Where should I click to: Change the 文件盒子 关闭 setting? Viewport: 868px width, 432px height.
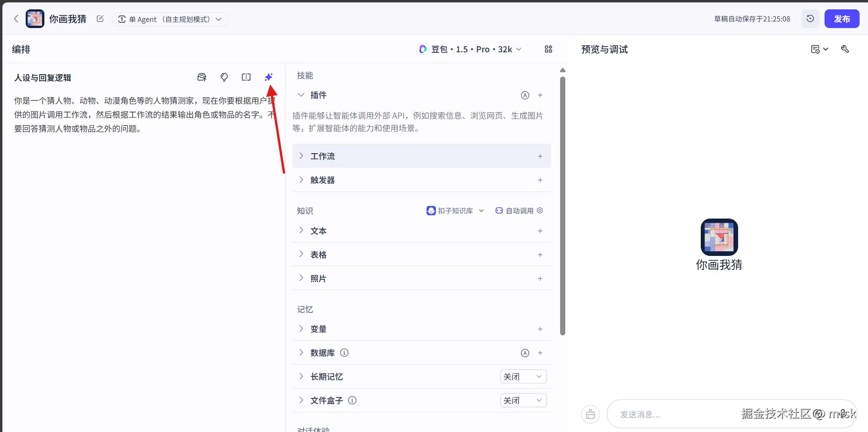[x=523, y=400]
